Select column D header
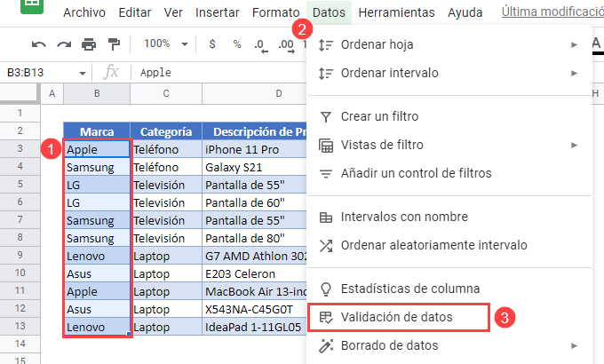This screenshot has width=604, height=364. coord(255,93)
